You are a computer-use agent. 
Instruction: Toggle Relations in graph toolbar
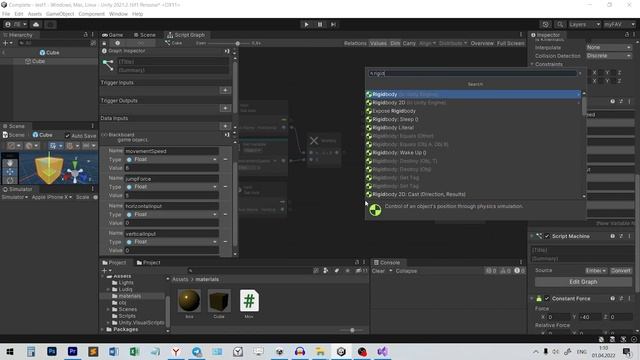(x=355, y=43)
